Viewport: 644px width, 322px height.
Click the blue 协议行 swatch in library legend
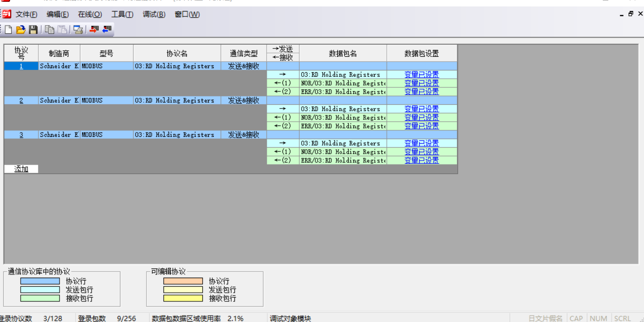40,281
